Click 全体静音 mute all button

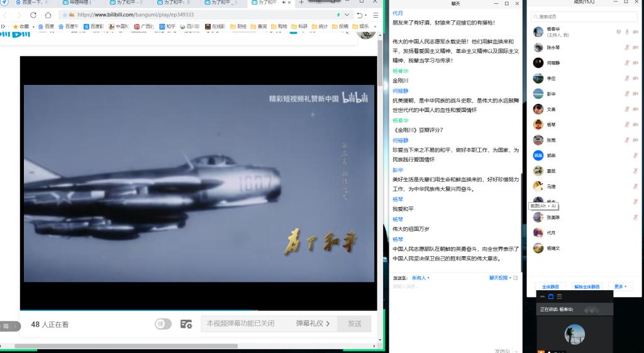coord(550,286)
